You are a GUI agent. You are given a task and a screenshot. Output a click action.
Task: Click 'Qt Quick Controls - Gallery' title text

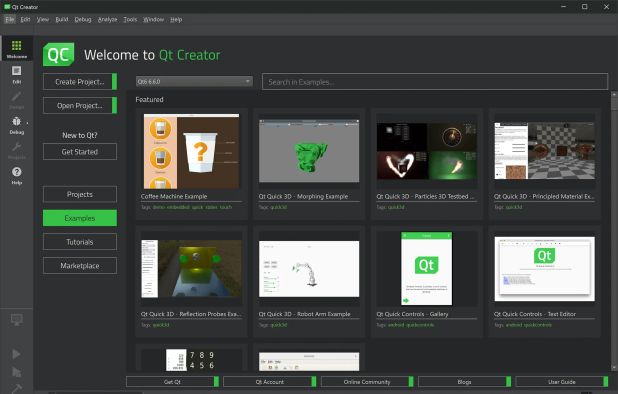click(412, 314)
